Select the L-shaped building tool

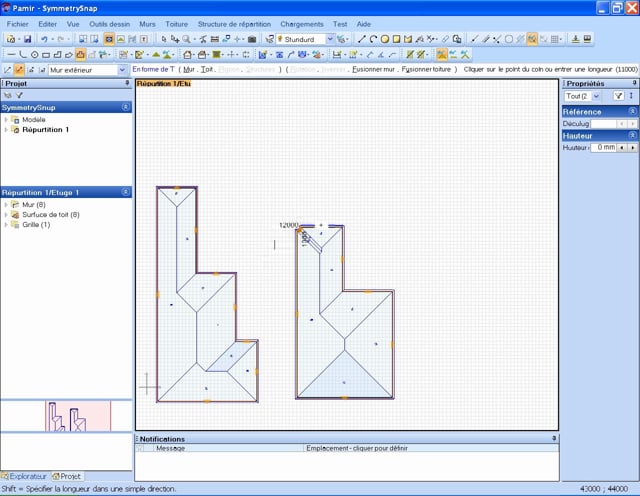point(58,55)
